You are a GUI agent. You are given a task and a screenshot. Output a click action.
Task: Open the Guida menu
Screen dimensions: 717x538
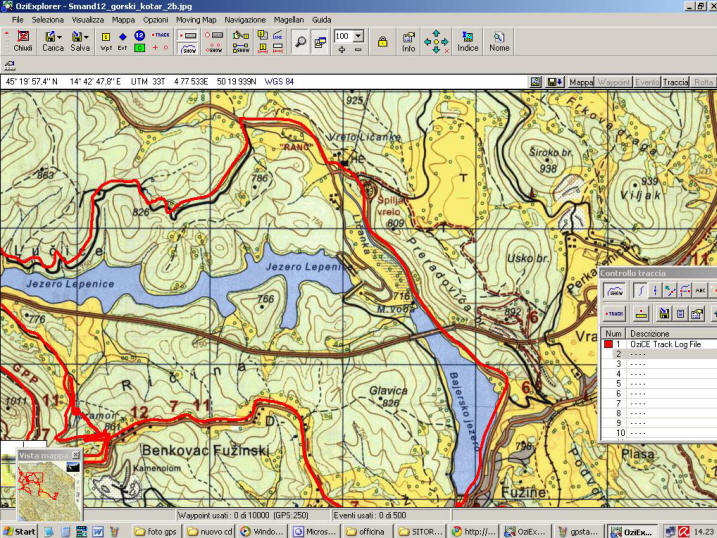[x=321, y=20]
